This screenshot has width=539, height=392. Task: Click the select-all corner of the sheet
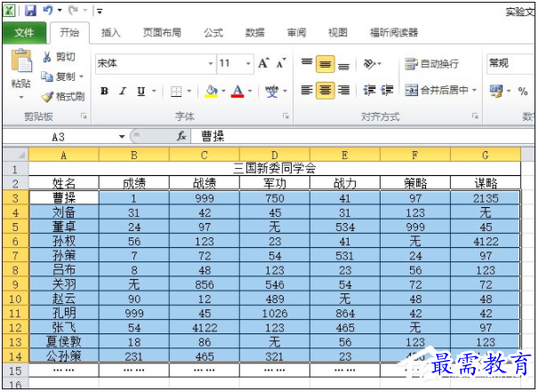(x=16, y=155)
